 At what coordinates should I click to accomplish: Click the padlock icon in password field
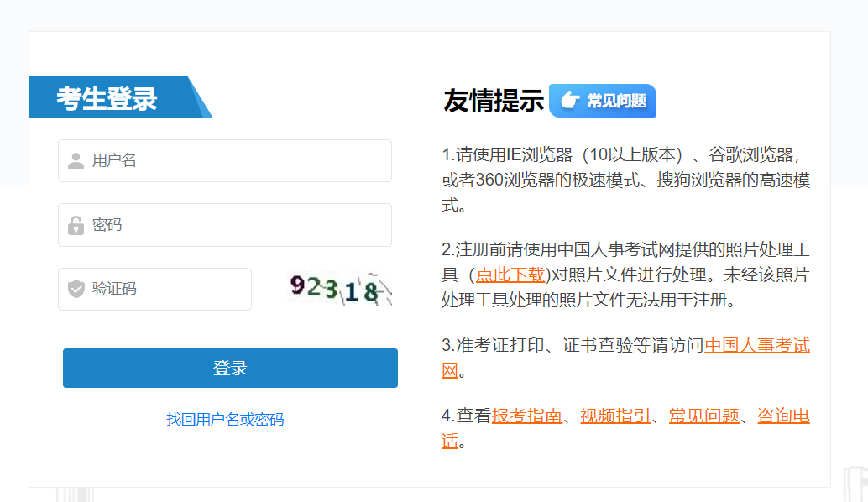click(76, 225)
